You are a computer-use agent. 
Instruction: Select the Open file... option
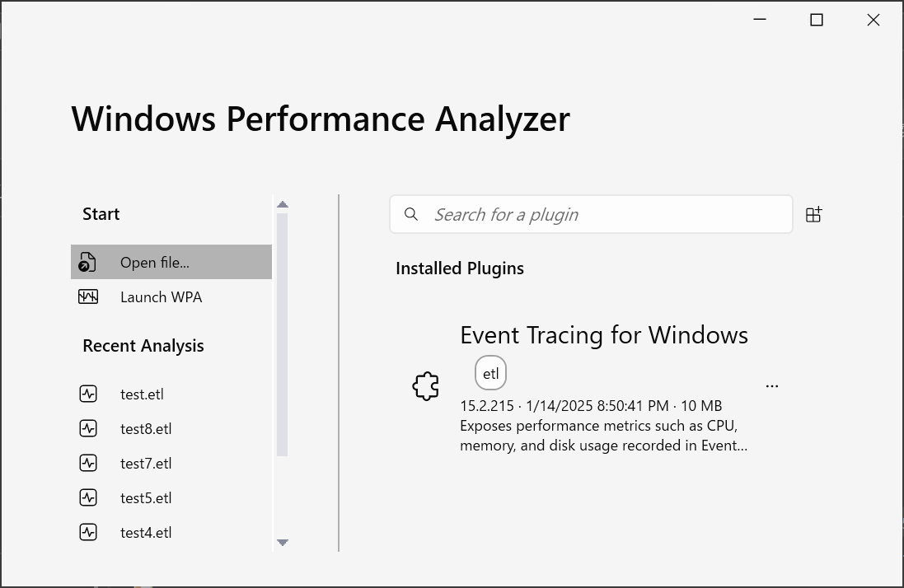[155, 263]
